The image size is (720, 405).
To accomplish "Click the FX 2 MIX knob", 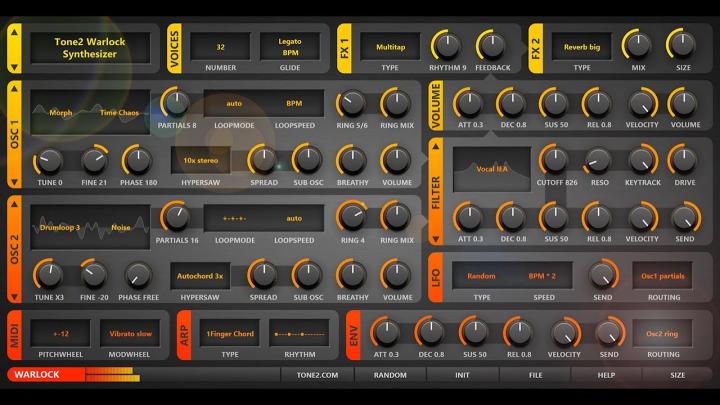I will pos(638,45).
